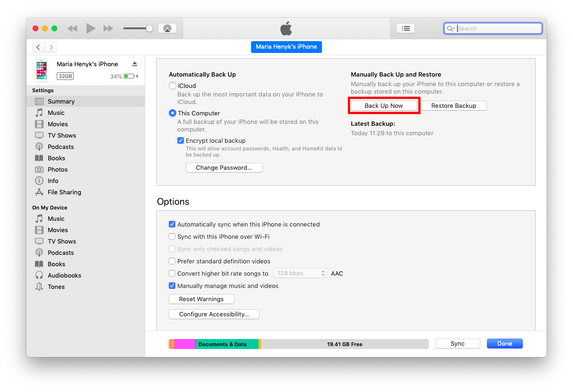
Task: Open Audiobooks under On My Device
Action: (x=86, y=275)
